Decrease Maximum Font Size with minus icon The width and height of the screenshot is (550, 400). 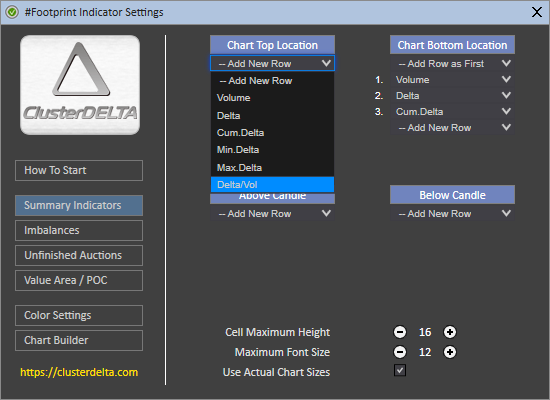[400, 352]
